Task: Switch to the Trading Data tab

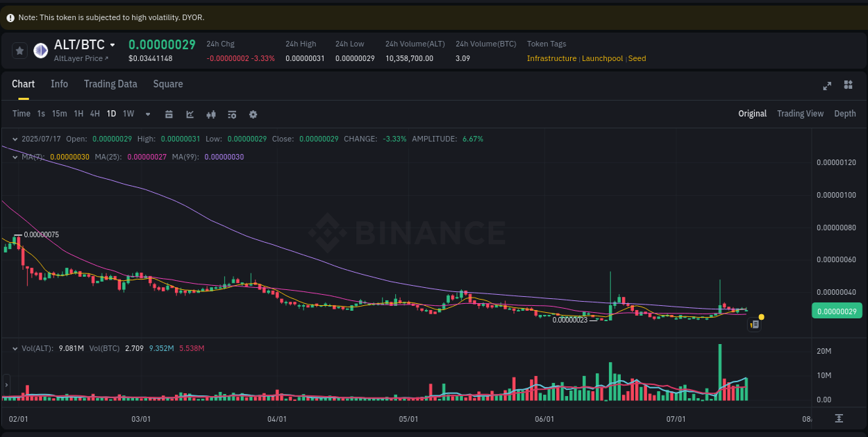Action: [110, 84]
